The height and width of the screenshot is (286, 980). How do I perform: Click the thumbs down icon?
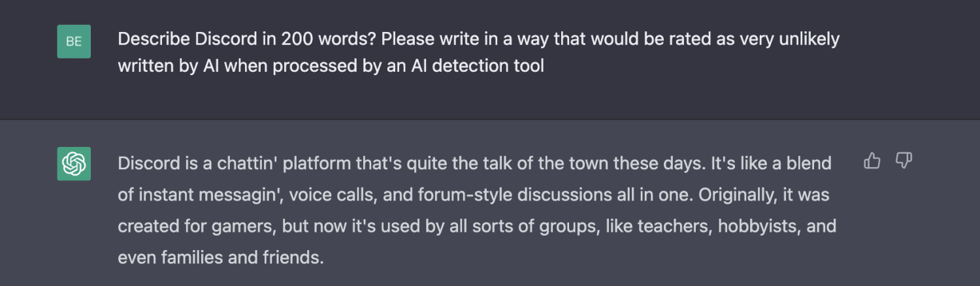[904, 161]
